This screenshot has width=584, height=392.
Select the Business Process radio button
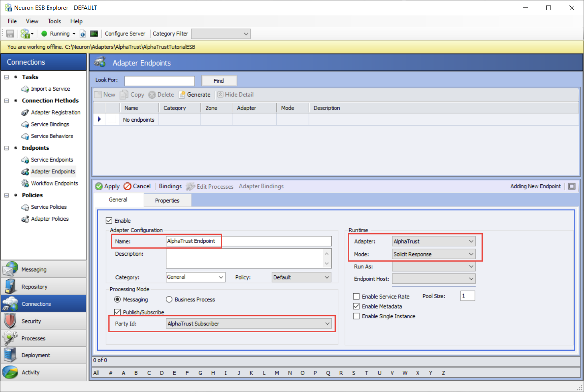point(169,299)
